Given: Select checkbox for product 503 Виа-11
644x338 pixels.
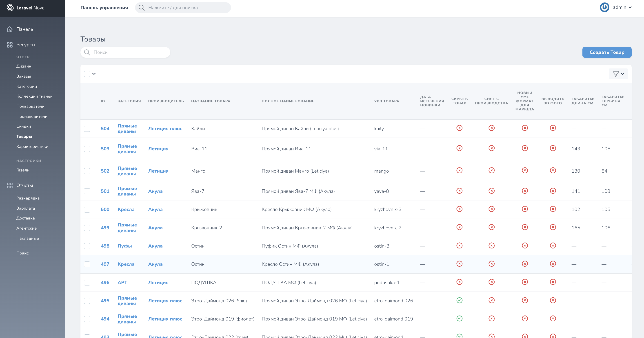Looking at the screenshot, I should [87, 149].
